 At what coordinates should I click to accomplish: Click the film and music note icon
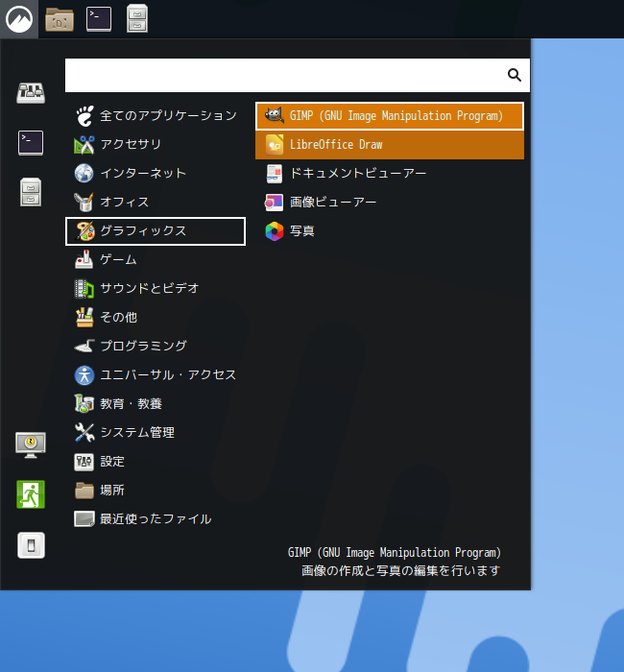point(84,288)
